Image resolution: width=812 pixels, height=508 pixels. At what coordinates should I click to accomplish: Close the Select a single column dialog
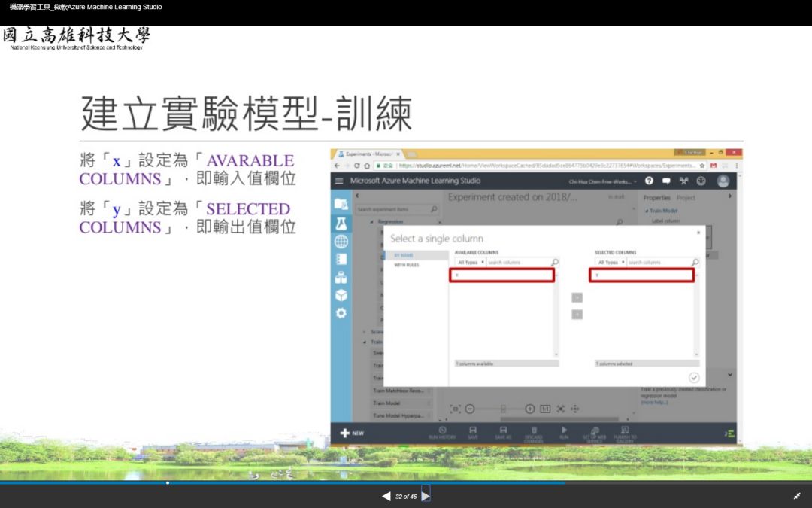[x=698, y=233]
